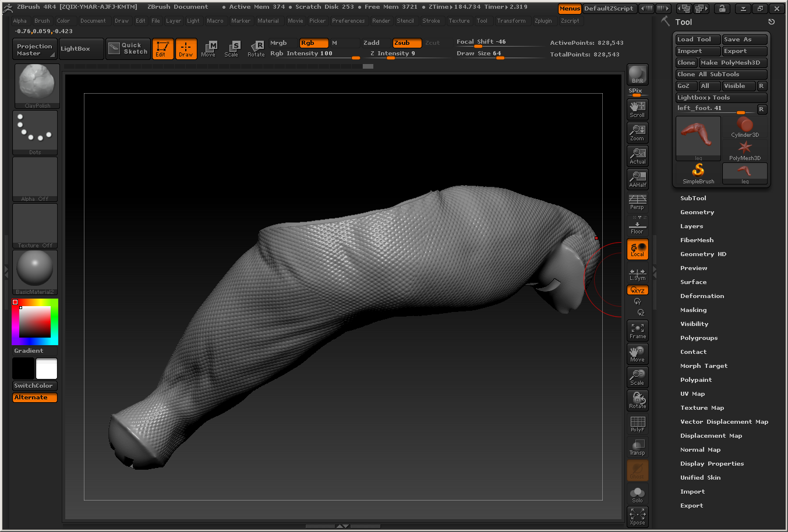Click the Frame icon in right shelf
Image resolution: width=788 pixels, height=532 pixels.
tap(637, 331)
